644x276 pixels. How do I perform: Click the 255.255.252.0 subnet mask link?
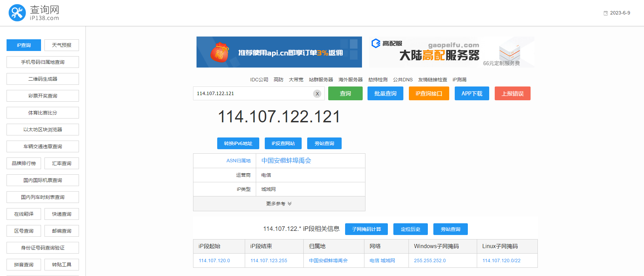430,260
